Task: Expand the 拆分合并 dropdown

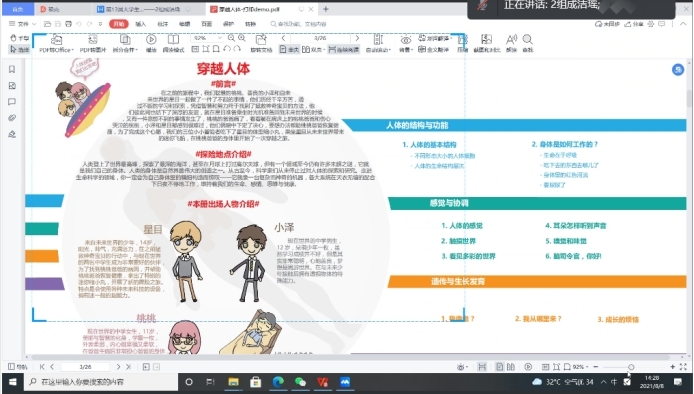Action: [125, 44]
